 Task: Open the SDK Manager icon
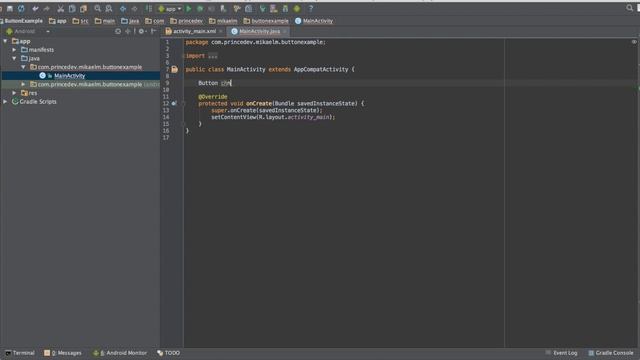click(285, 8)
